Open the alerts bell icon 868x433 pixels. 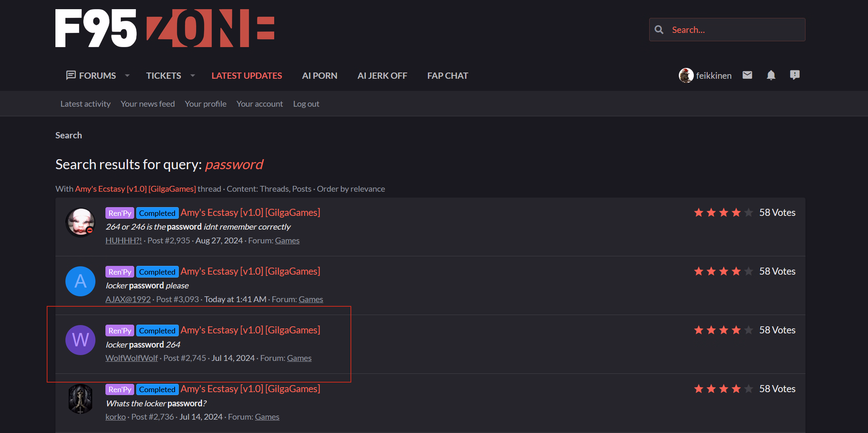pos(771,75)
